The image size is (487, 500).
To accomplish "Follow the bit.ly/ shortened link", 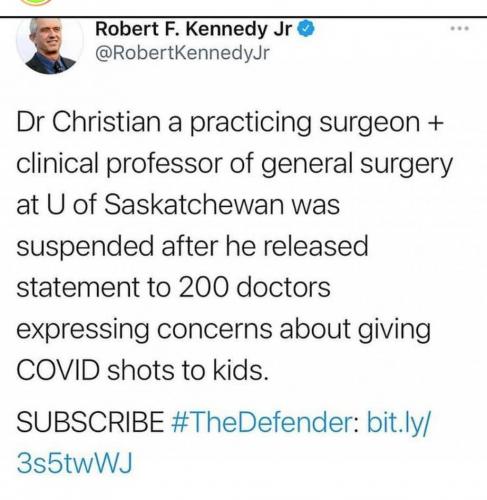I will pos(399,423).
